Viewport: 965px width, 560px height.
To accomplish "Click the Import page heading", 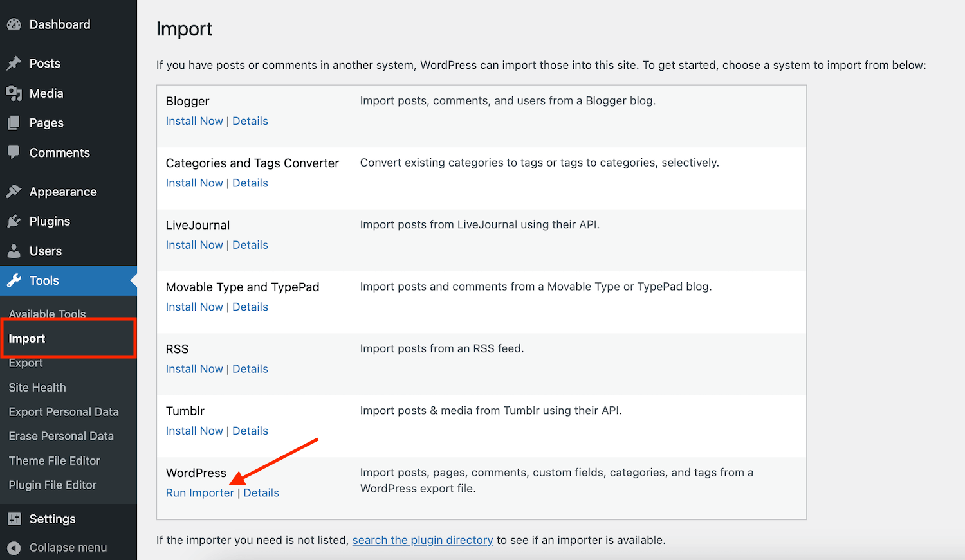I will [184, 29].
